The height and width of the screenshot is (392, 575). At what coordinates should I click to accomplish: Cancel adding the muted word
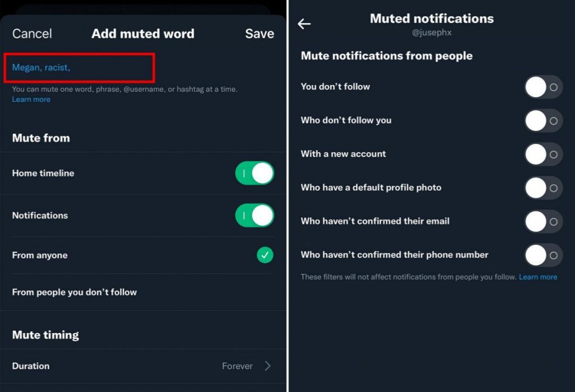[x=31, y=34]
